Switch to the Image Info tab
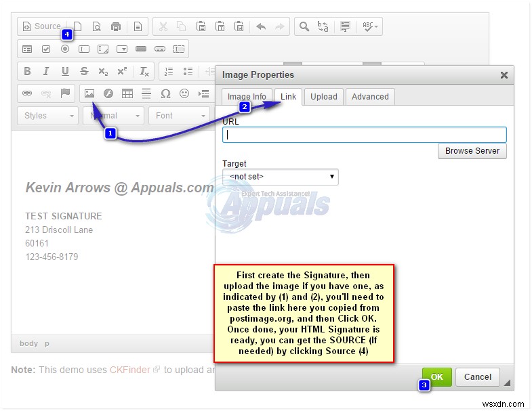532x411 pixels. [247, 97]
